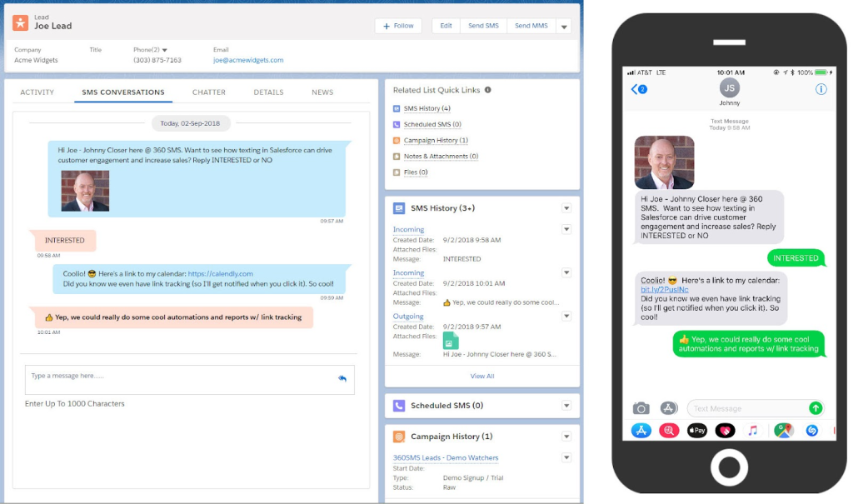Expand the SMS History panel menu

566,208
